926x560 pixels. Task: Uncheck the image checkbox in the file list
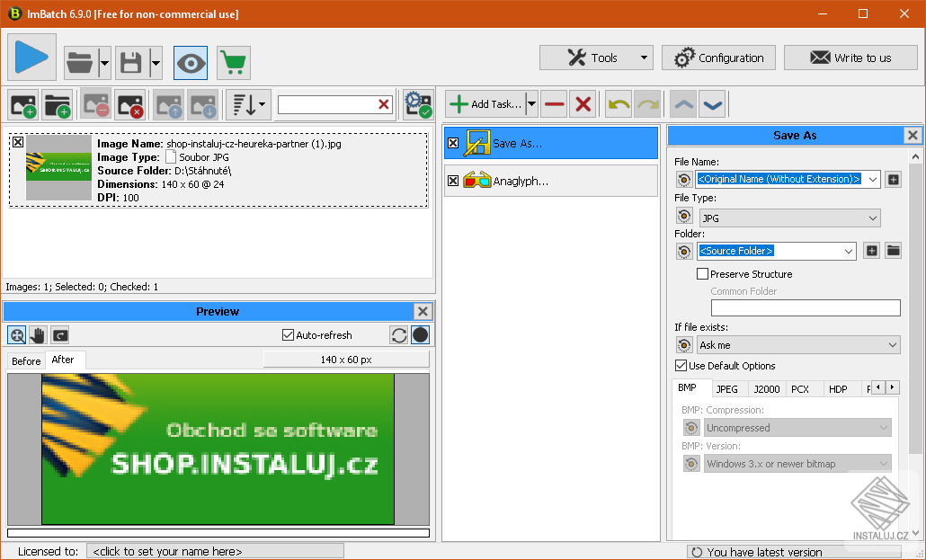point(18,142)
